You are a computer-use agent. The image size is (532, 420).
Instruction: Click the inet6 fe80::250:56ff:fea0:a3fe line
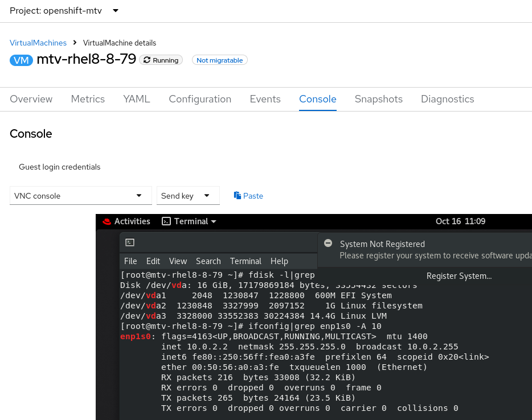325,357
